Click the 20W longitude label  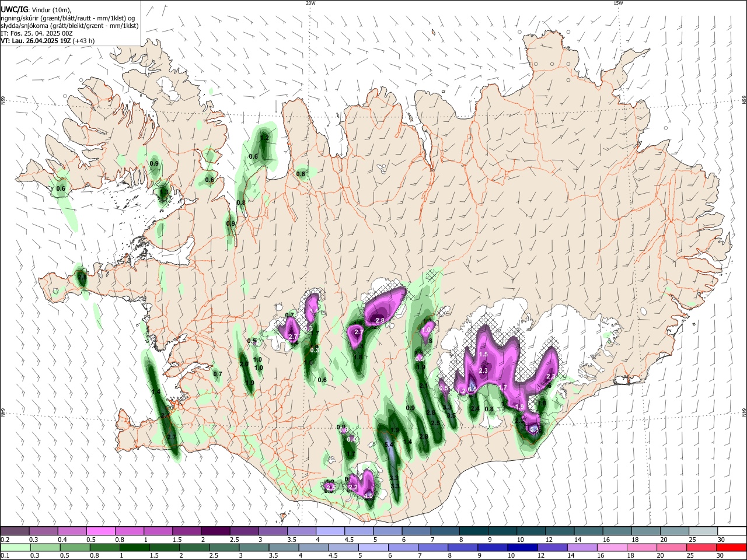pyautogui.click(x=310, y=3)
